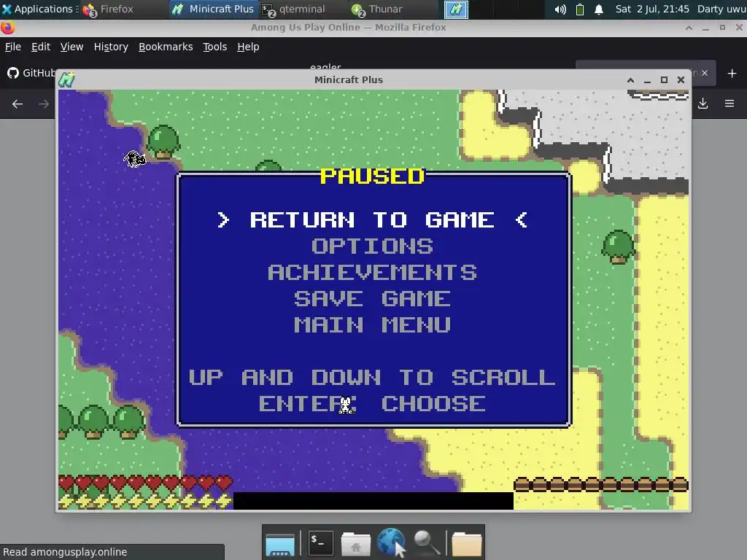The image size is (747, 560).
Task: Click the volume speaker icon
Action: coord(560,9)
